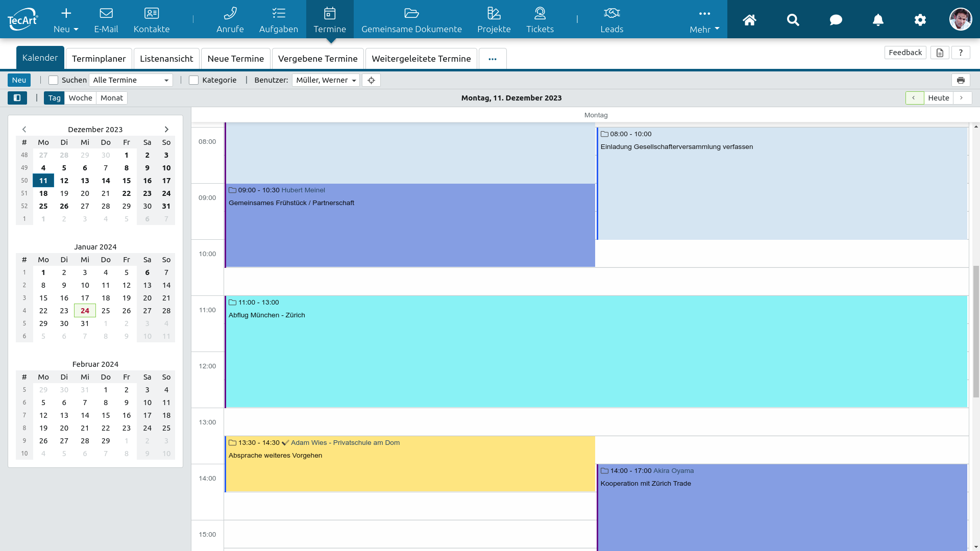The height and width of the screenshot is (551, 980).
Task: Toggle the sidebar panel icon
Action: [17, 98]
